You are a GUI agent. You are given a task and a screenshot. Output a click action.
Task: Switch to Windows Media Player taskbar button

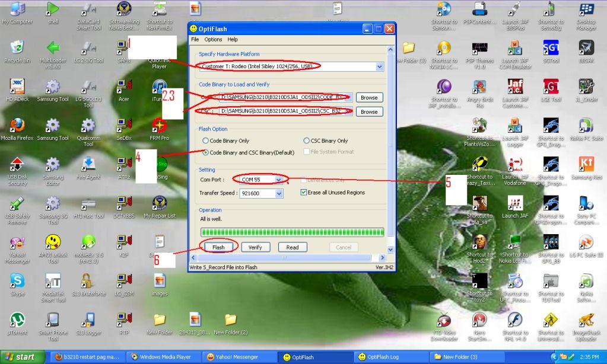click(x=165, y=357)
